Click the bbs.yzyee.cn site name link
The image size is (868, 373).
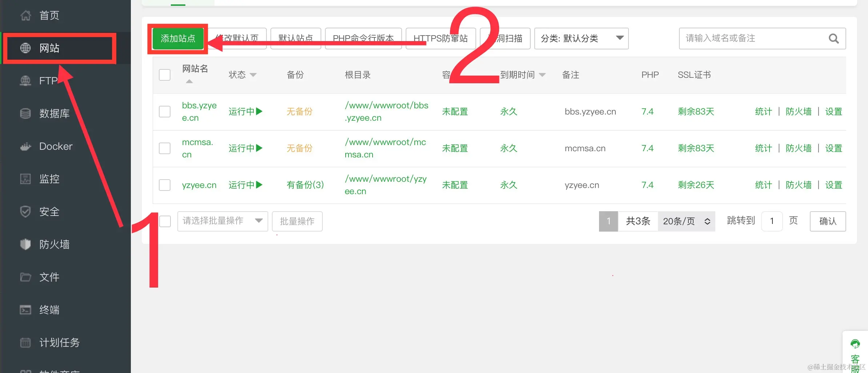coord(199,112)
